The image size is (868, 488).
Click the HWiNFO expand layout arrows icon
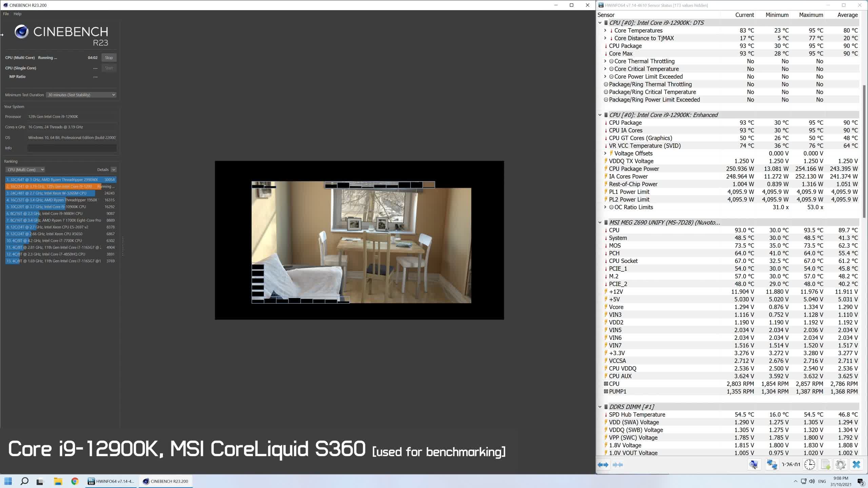[603, 465]
